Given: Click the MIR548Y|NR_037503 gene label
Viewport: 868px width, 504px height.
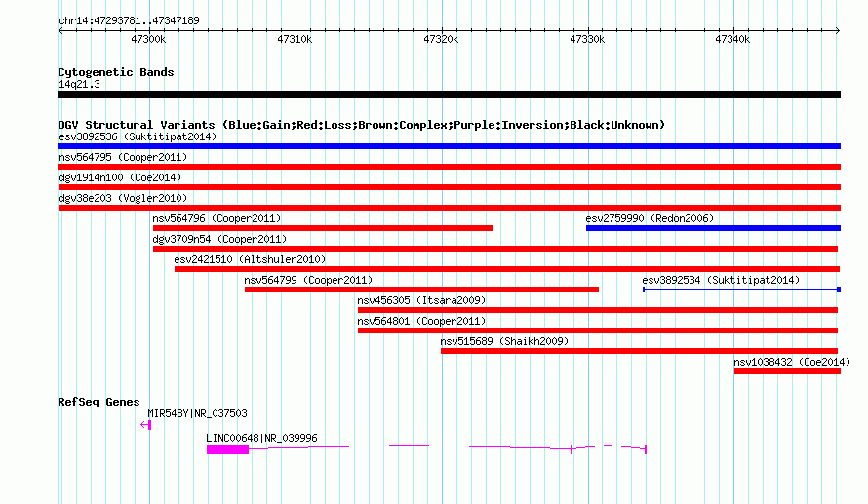Looking at the screenshot, I should 197,413.
